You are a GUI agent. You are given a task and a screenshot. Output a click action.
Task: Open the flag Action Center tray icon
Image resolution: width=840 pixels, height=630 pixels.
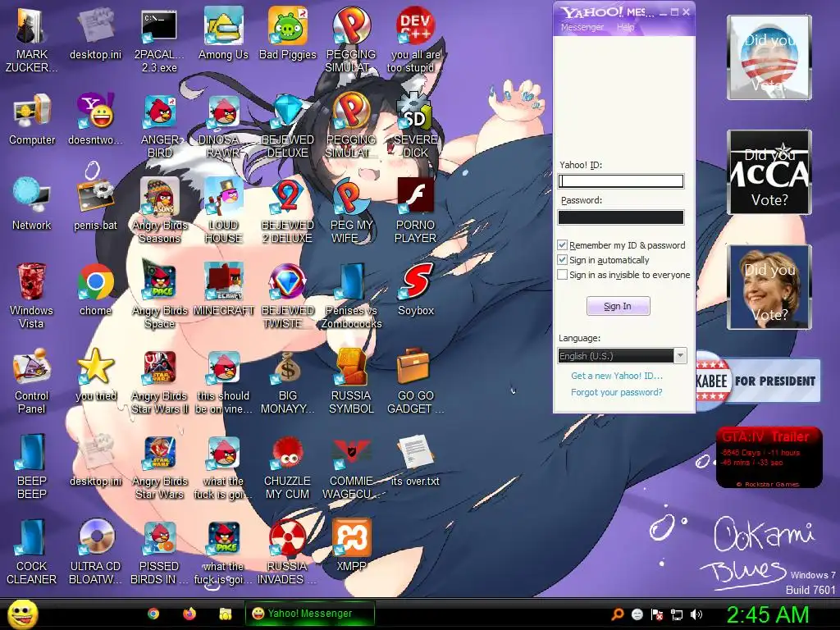pos(657,614)
